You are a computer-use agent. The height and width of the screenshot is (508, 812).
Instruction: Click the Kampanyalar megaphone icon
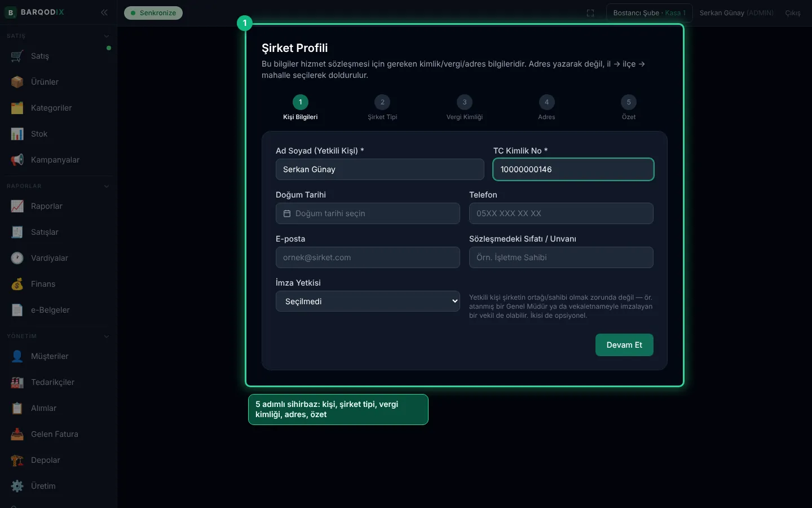17,160
